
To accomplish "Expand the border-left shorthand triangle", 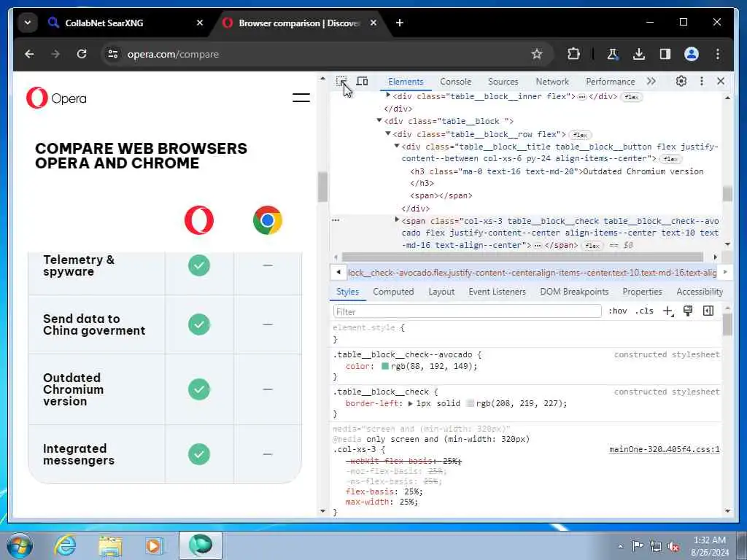I will 410,403.
